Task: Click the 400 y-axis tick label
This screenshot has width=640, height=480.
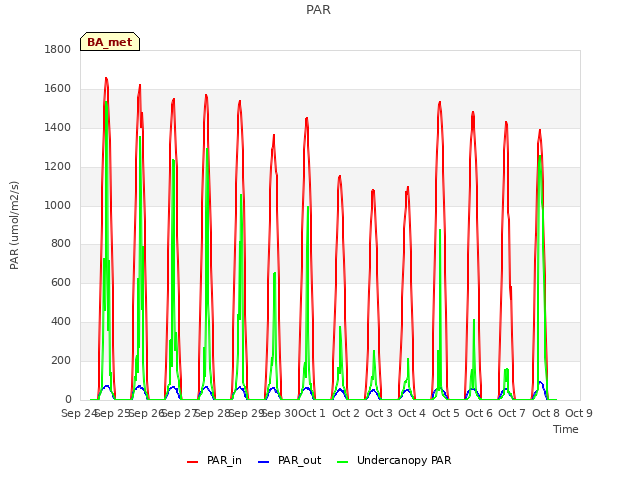Action: [x=61, y=322]
